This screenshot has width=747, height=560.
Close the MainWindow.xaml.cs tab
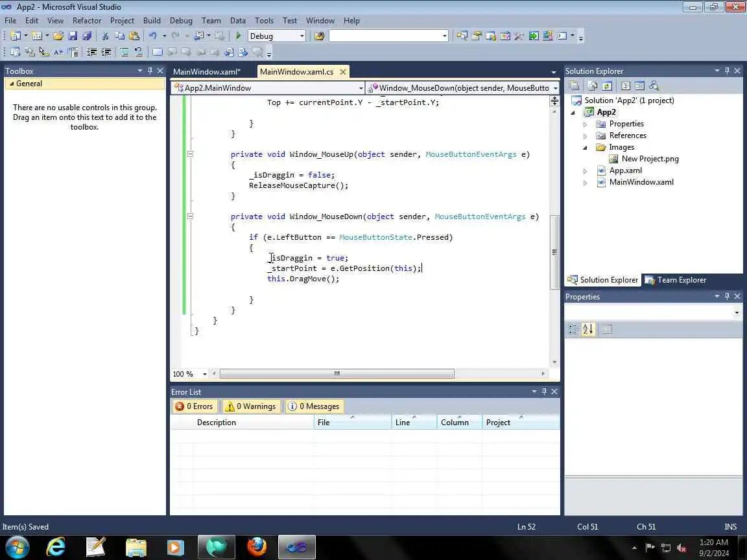click(342, 72)
